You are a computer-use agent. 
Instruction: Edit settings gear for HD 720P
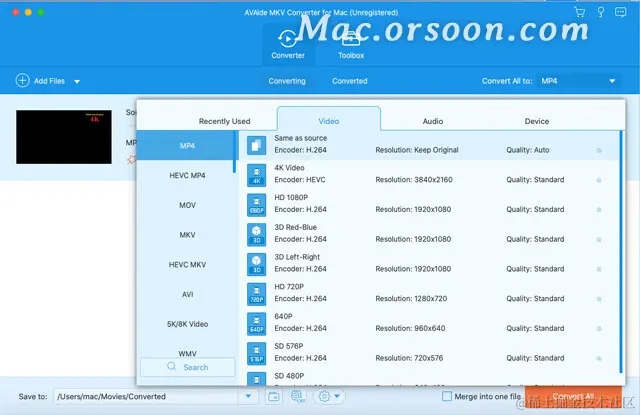pos(599,299)
